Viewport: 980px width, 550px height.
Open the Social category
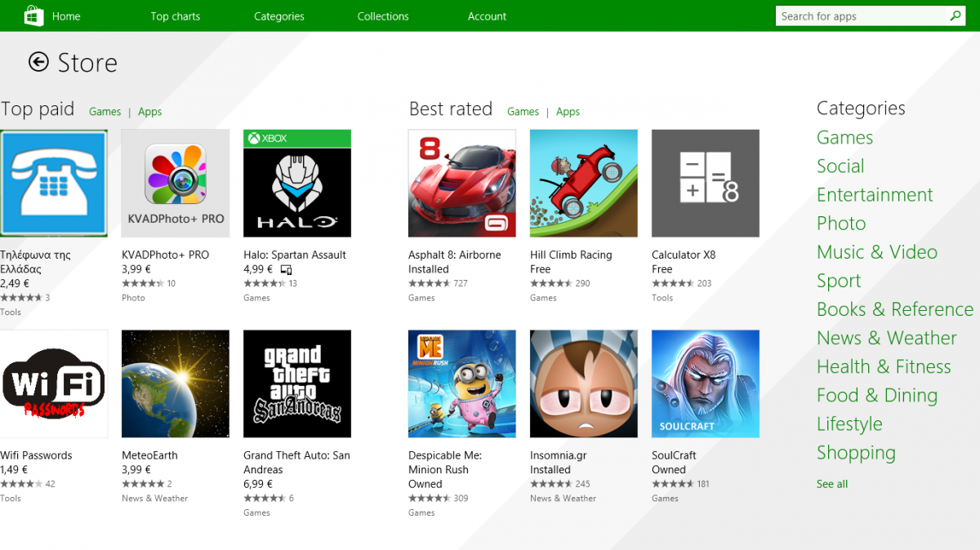tap(840, 166)
